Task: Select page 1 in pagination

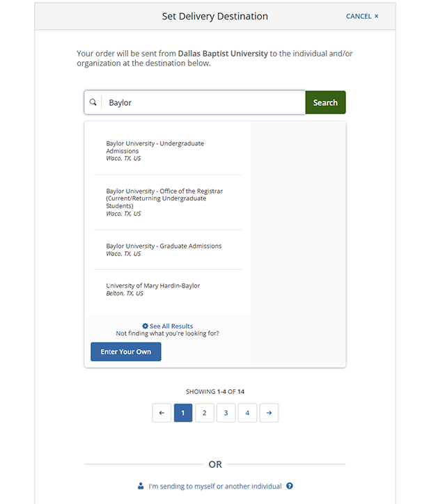Action: pos(182,413)
